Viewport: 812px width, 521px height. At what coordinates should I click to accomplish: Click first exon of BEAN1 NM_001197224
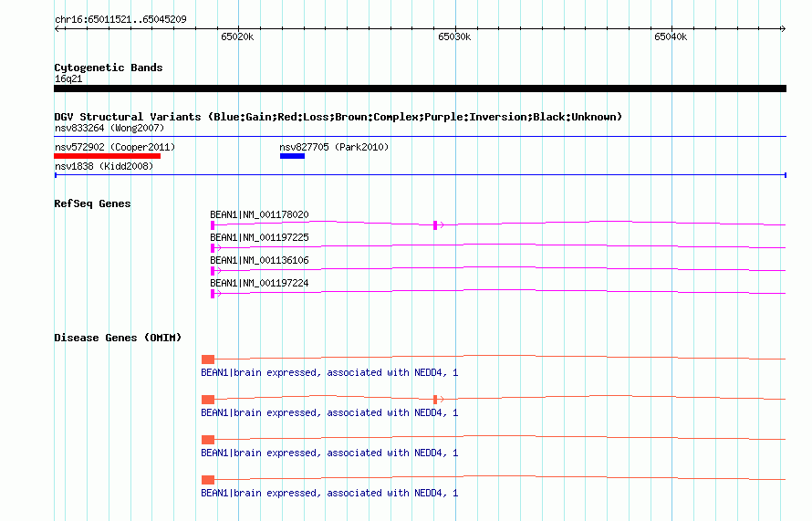(x=213, y=294)
